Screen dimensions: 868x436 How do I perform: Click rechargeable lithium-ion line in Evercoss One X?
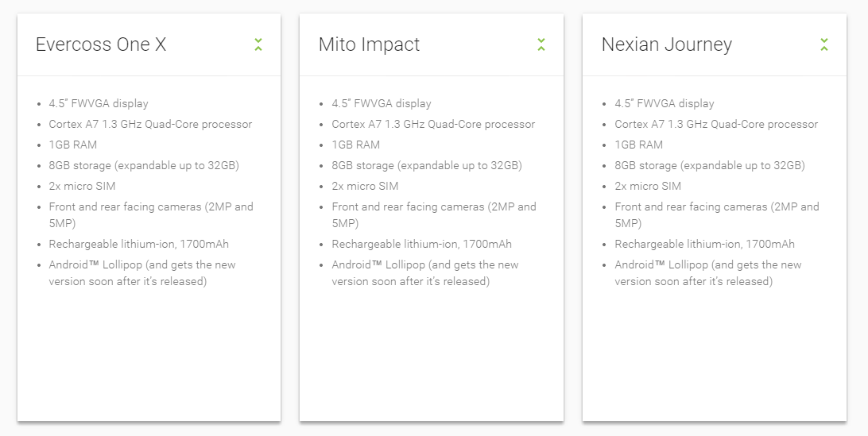138,244
